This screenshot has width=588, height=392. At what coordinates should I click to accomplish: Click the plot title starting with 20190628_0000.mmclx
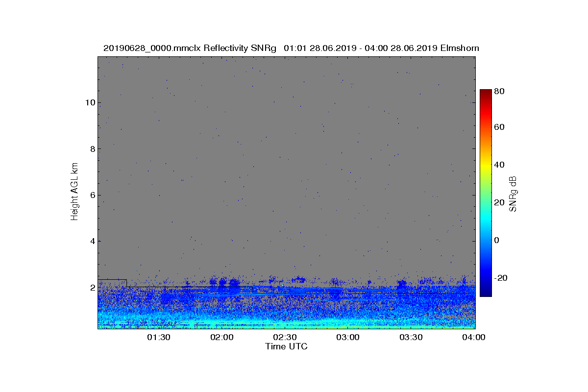click(x=291, y=48)
